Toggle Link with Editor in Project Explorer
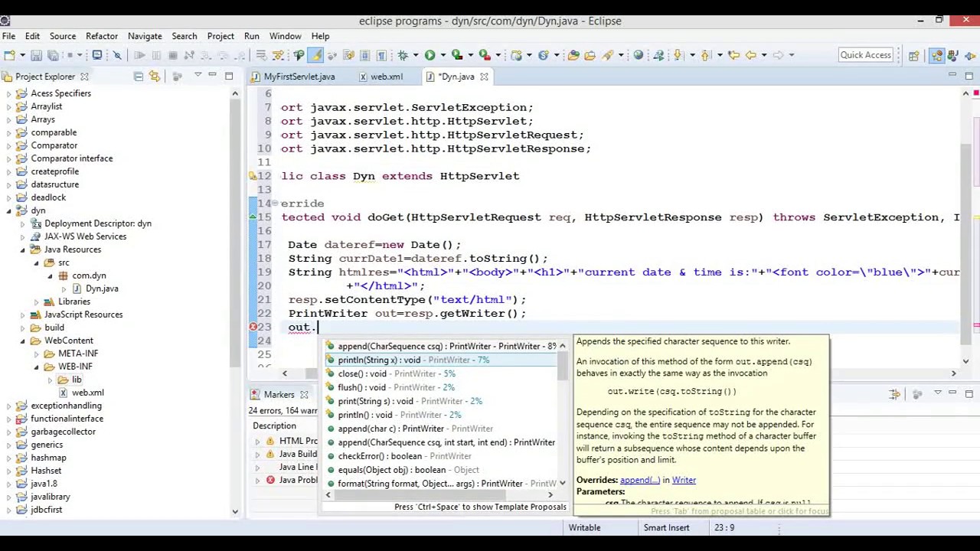The width and height of the screenshot is (980, 551). click(155, 77)
